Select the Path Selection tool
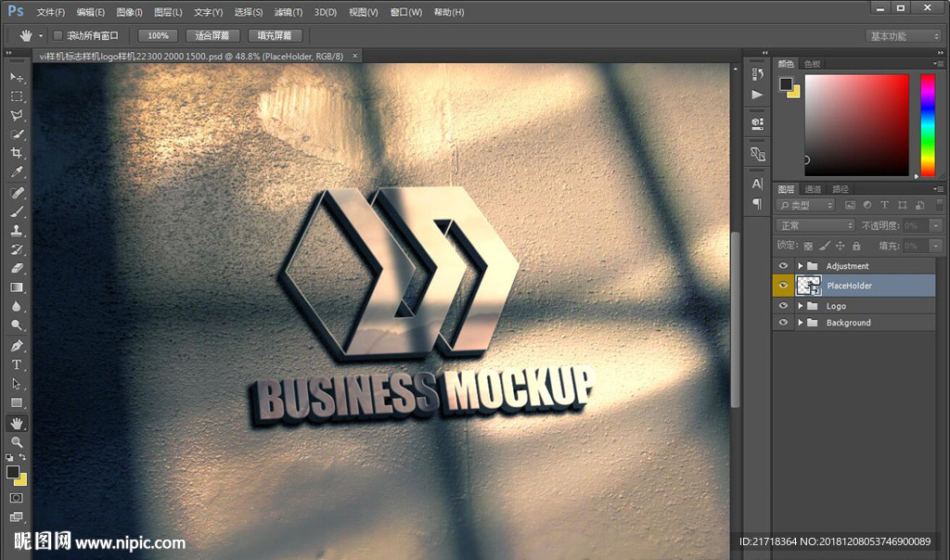Image resolution: width=950 pixels, height=560 pixels. click(x=17, y=384)
